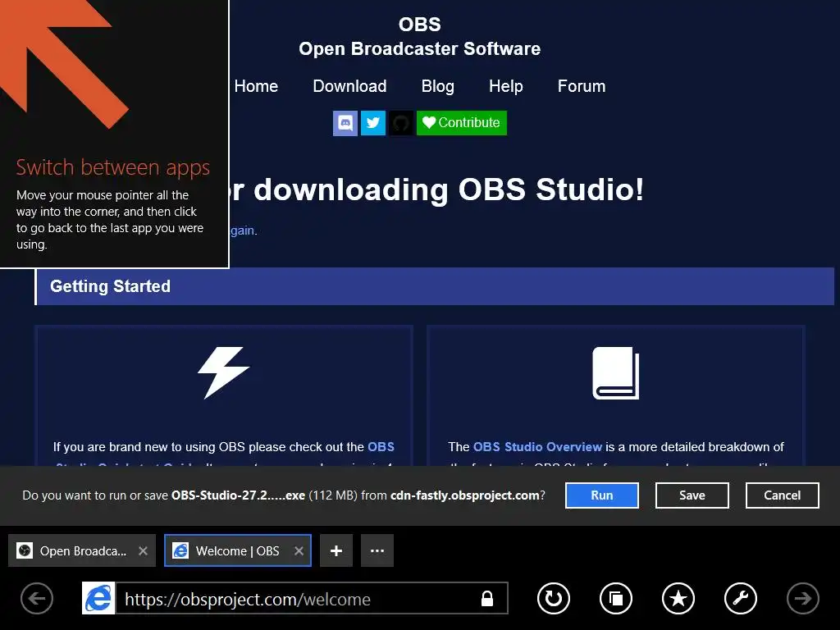Refresh the page with reload icon
The image size is (840, 630).
(554, 598)
